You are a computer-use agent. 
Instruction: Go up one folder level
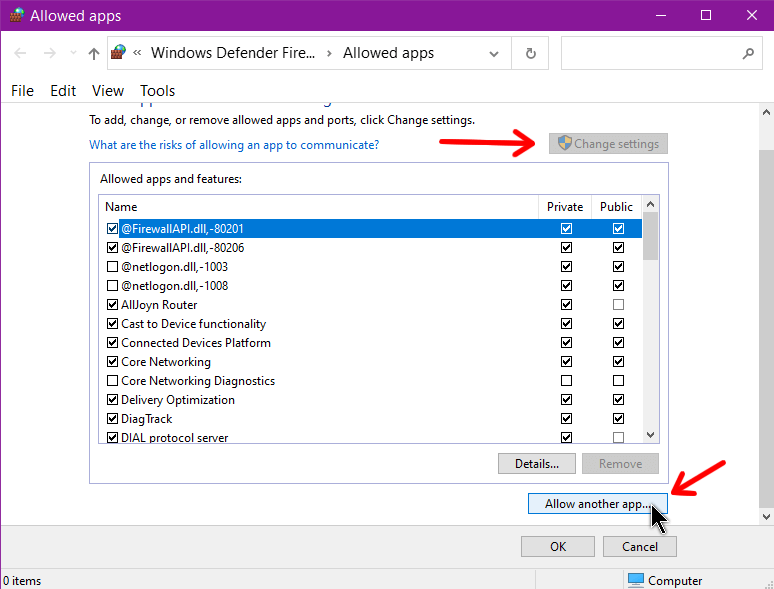point(94,53)
